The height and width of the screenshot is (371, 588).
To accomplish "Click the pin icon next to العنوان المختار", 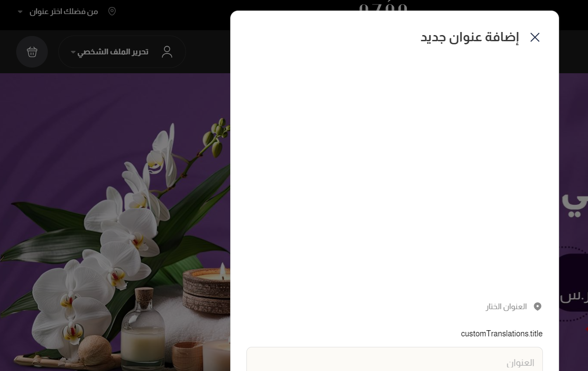I will 538,307.
